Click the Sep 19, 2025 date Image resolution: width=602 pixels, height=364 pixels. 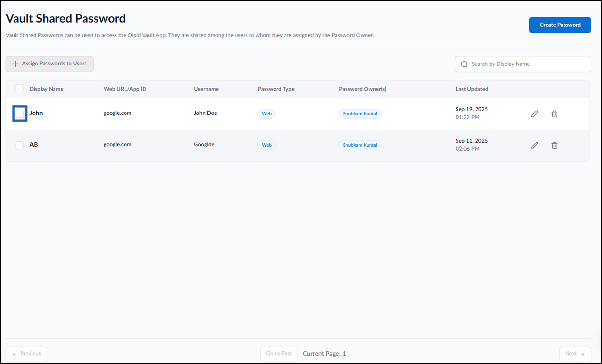pos(471,109)
